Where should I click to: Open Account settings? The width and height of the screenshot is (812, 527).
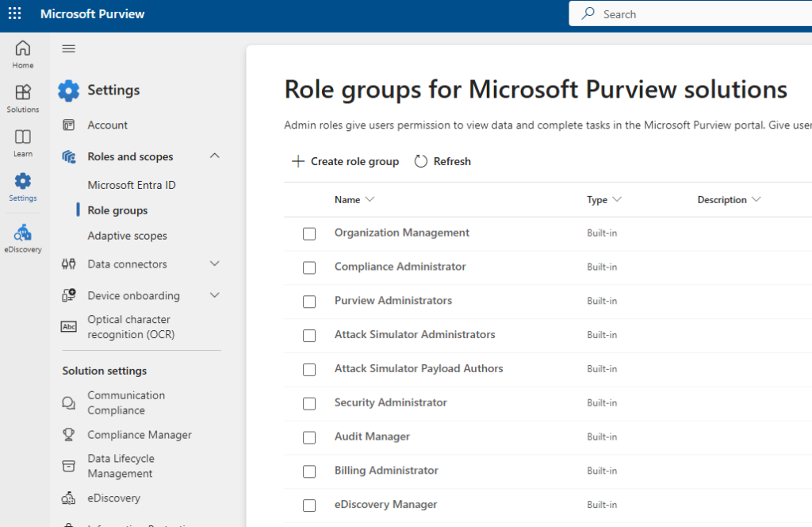[107, 125]
